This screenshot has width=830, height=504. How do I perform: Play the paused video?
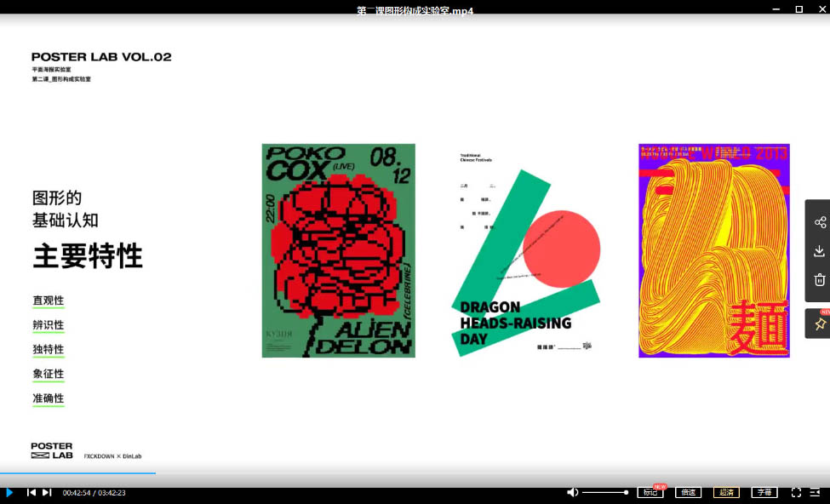point(9,492)
